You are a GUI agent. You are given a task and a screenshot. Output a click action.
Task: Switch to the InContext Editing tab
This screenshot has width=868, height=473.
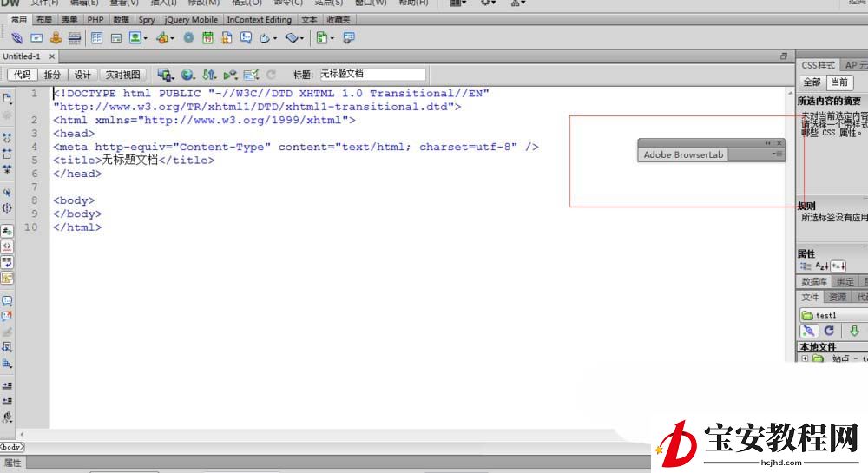259,20
